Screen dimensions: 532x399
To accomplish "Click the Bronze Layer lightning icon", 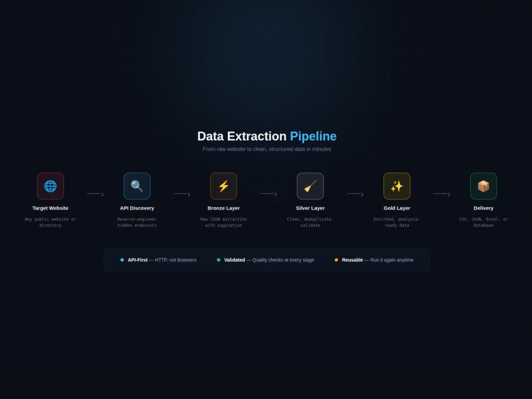I will click(x=223, y=186).
